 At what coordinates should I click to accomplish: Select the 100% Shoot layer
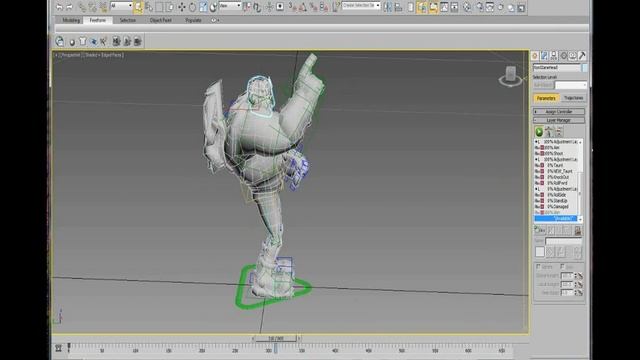pos(557,153)
